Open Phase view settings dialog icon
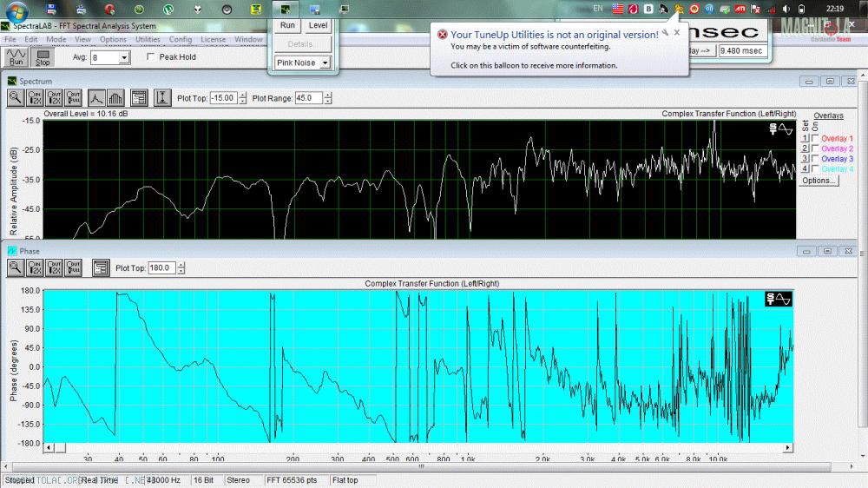Viewport: 868px width, 488px height. pyautogui.click(x=100, y=267)
